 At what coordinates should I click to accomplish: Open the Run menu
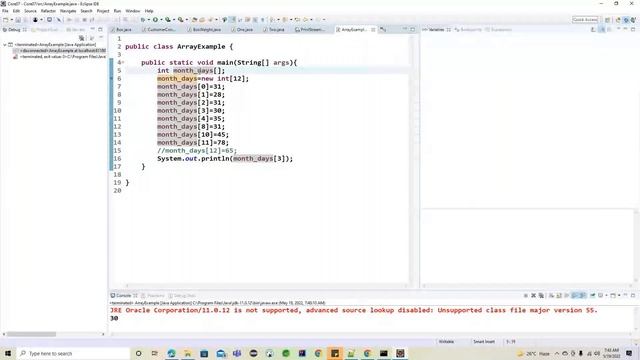point(118,11)
